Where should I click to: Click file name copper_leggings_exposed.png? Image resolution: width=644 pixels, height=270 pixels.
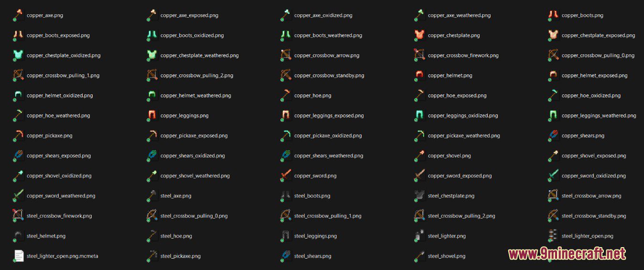click(329, 115)
